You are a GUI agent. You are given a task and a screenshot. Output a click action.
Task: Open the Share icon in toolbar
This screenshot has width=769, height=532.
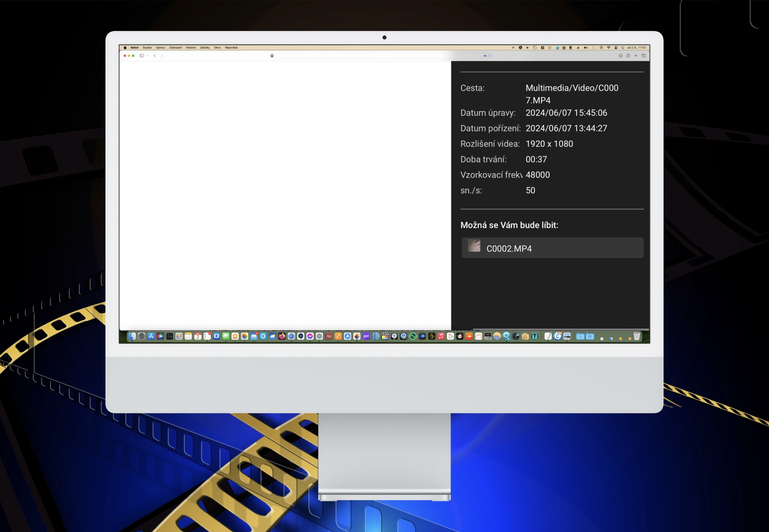pyautogui.click(x=628, y=56)
